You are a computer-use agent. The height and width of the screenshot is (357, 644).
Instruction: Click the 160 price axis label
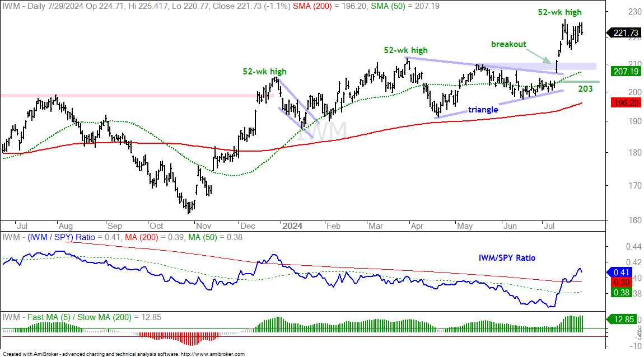click(634, 220)
